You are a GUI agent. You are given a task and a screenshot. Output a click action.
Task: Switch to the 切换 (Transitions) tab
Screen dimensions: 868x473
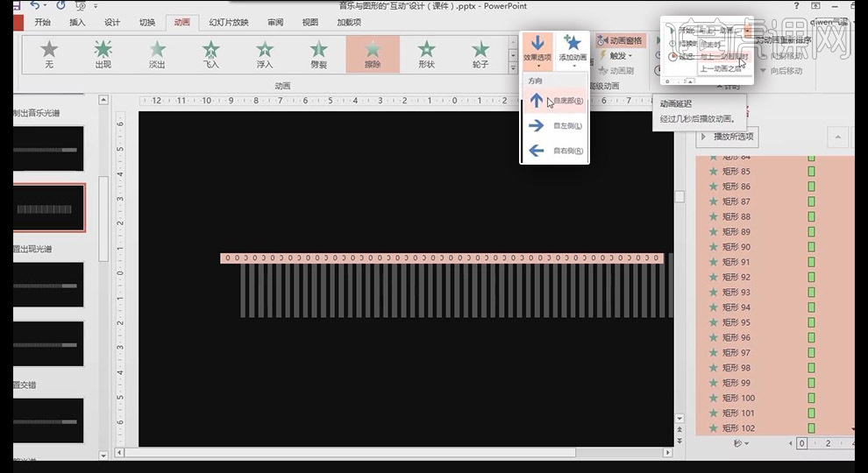[x=146, y=22]
